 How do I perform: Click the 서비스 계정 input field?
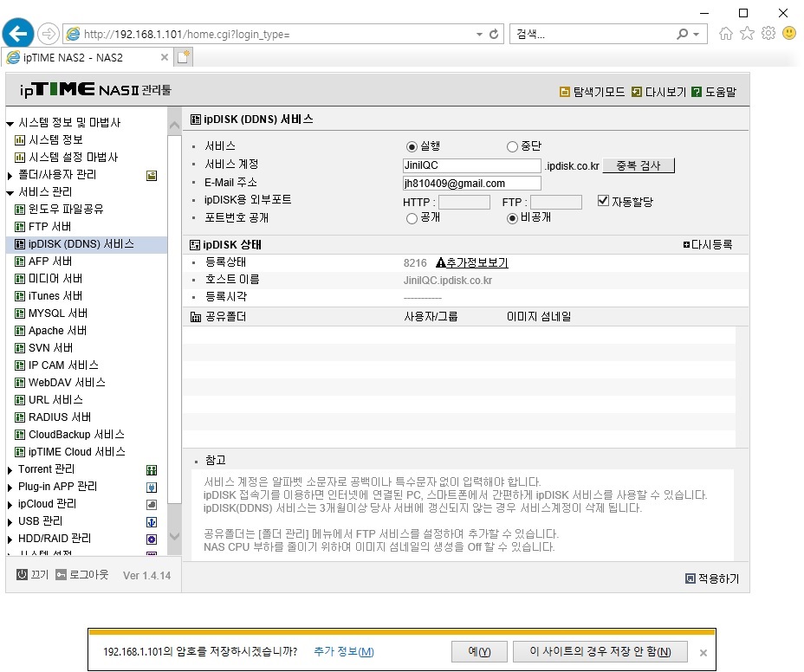471,165
